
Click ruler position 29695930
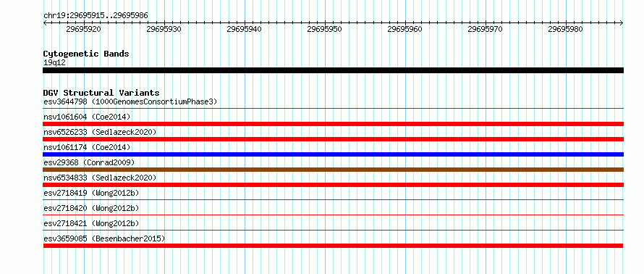(164, 29)
